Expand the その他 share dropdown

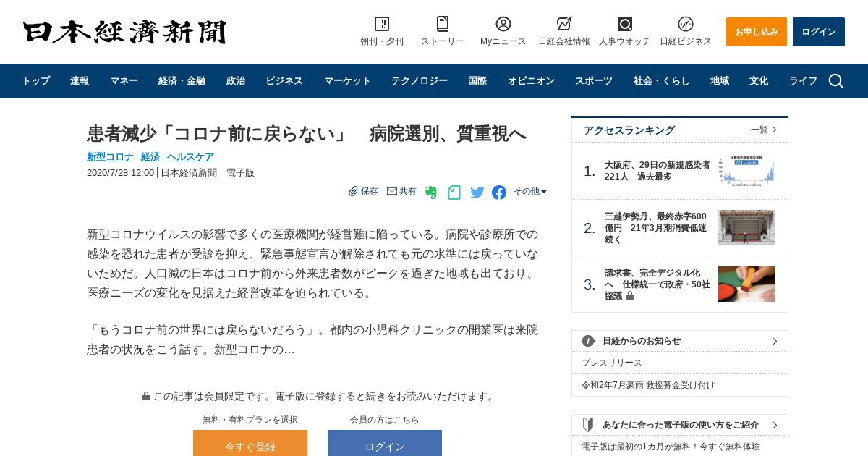(x=530, y=191)
